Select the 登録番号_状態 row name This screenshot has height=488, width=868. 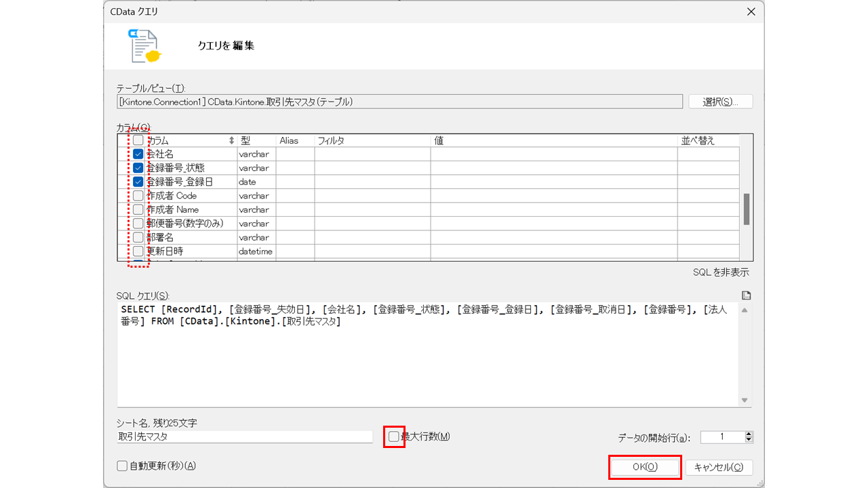176,168
